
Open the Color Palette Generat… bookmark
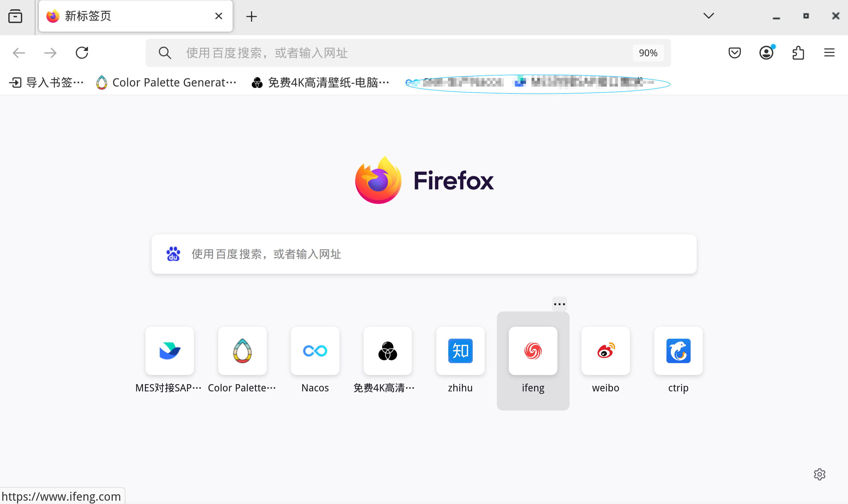click(166, 82)
